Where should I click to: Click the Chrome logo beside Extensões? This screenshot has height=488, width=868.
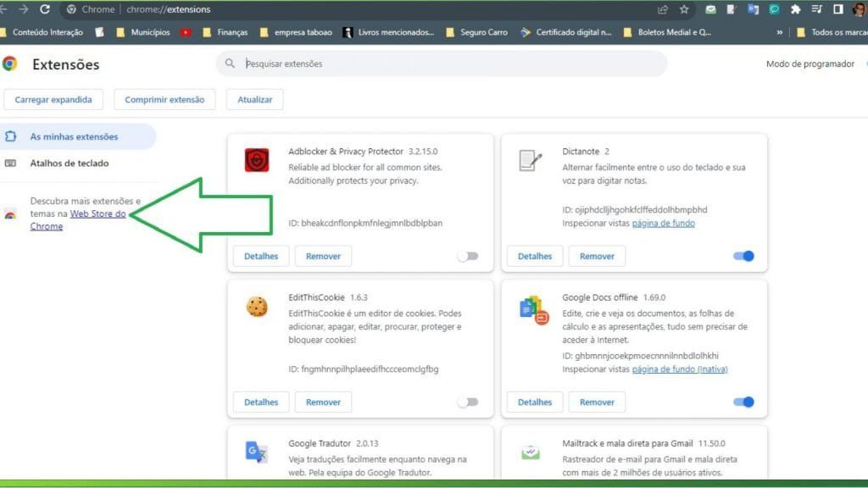coord(9,64)
